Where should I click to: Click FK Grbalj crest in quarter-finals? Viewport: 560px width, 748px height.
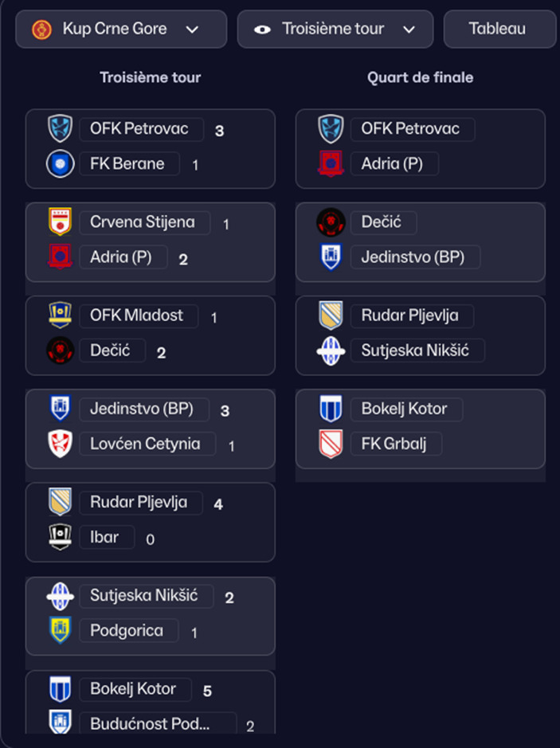pos(331,444)
